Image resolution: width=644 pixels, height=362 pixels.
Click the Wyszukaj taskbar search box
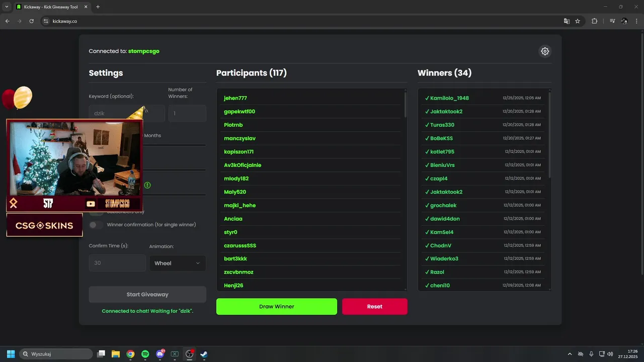point(56,354)
